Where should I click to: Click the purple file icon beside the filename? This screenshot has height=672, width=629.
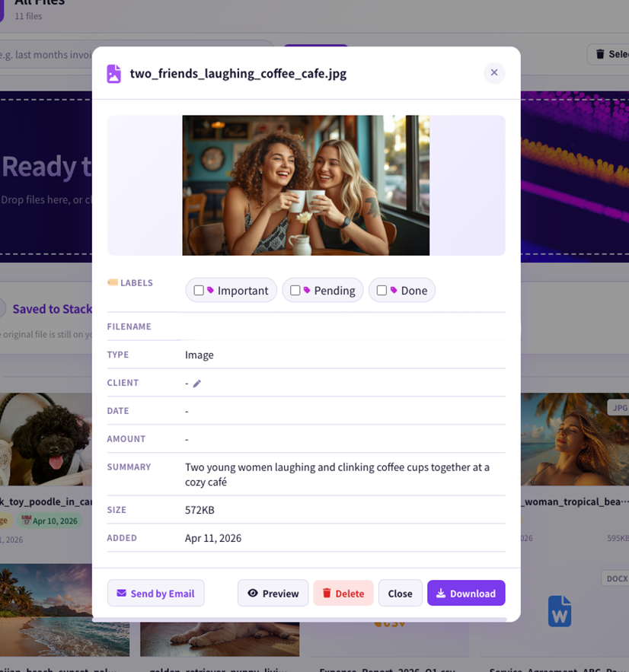pos(115,73)
